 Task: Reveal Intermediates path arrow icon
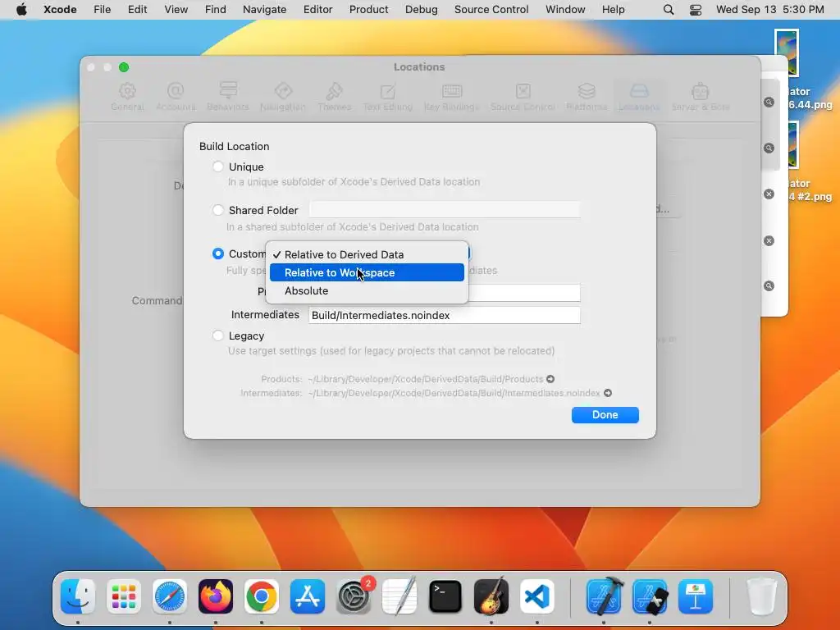pos(608,393)
